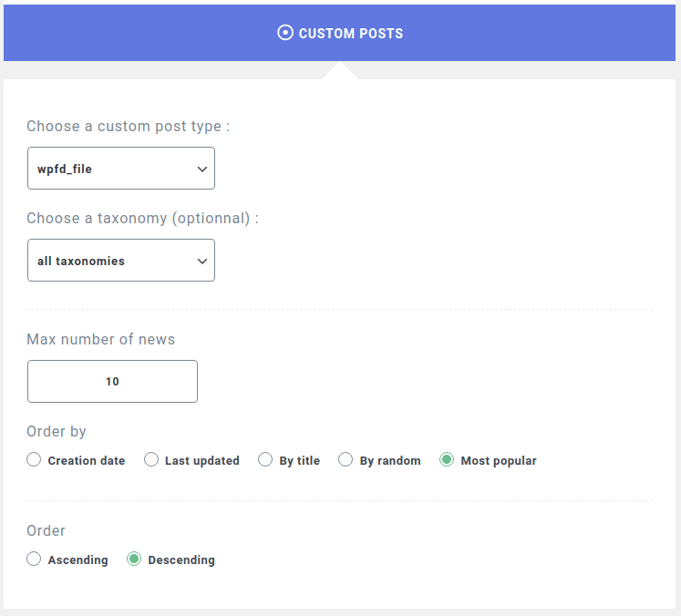Screen dimensions: 681x616
Task: Click the By random label text
Action: pos(390,460)
